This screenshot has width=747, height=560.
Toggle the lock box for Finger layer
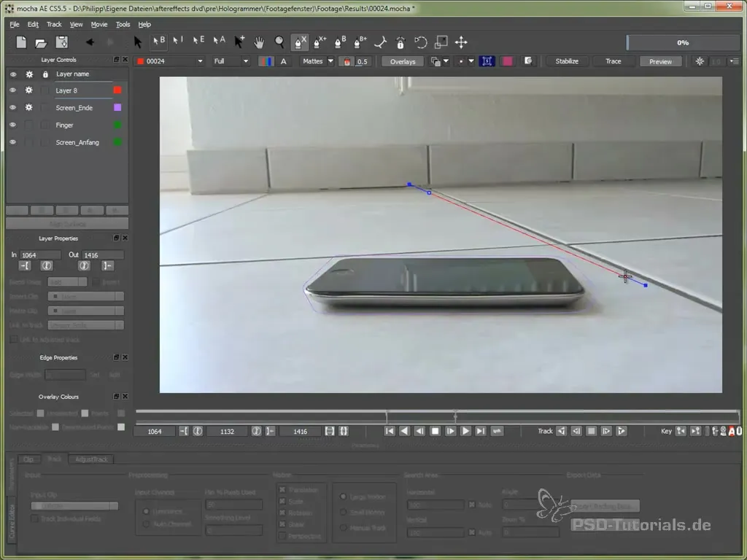point(44,125)
